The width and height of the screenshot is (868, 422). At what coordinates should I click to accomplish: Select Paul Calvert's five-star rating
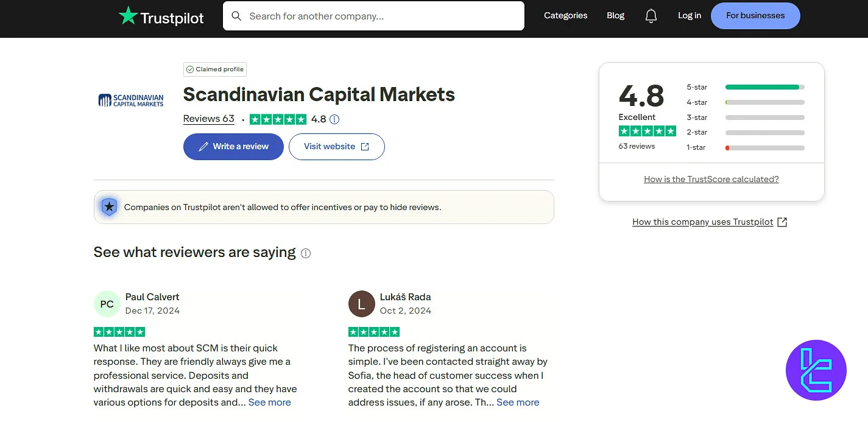119,331
